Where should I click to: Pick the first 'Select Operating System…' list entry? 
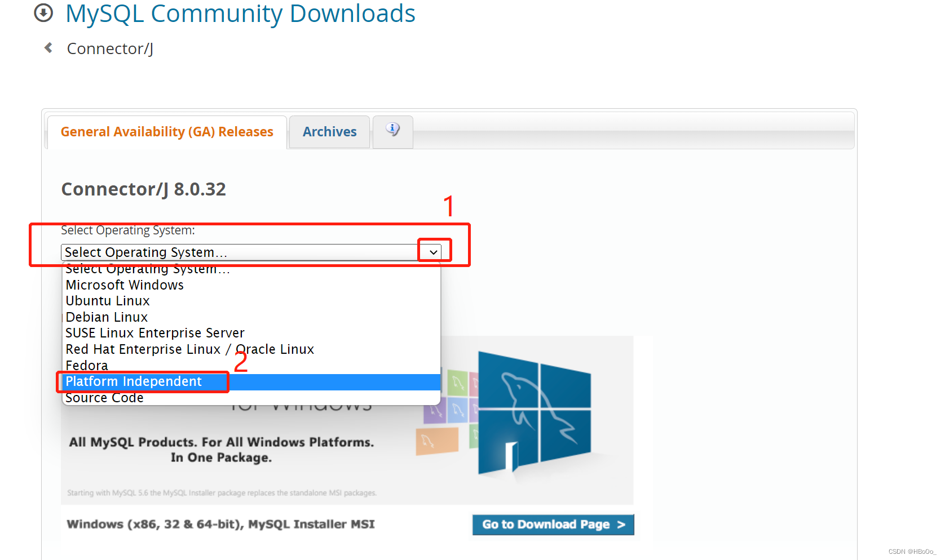251,269
